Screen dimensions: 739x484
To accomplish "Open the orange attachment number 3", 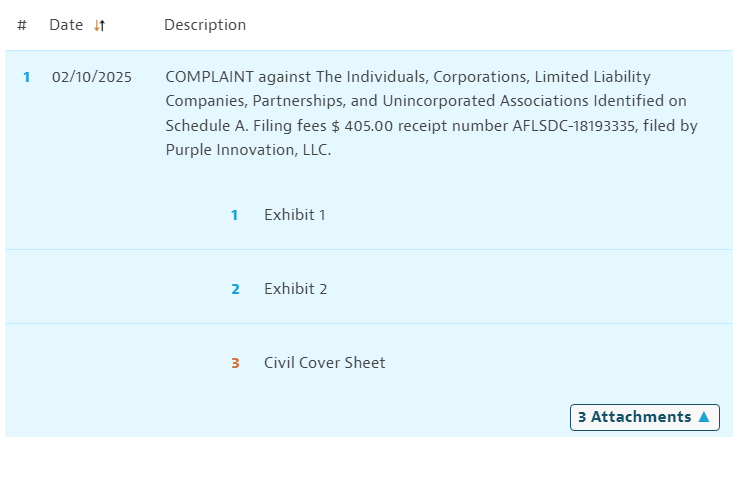I will [x=235, y=363].
